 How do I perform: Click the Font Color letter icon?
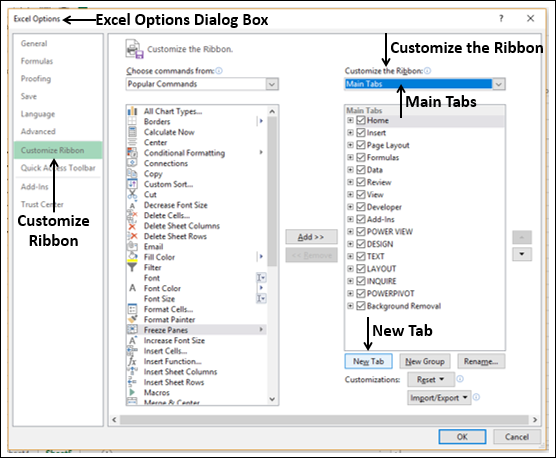point(132,288)
